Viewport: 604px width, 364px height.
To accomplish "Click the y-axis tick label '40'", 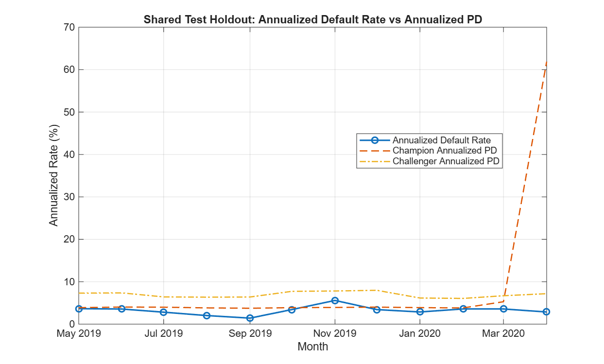I will 69,155.
